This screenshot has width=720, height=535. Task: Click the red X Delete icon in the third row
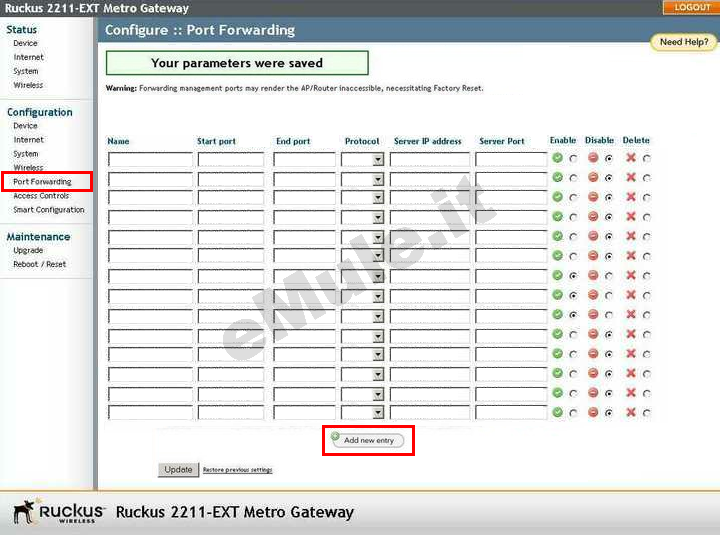631,197
